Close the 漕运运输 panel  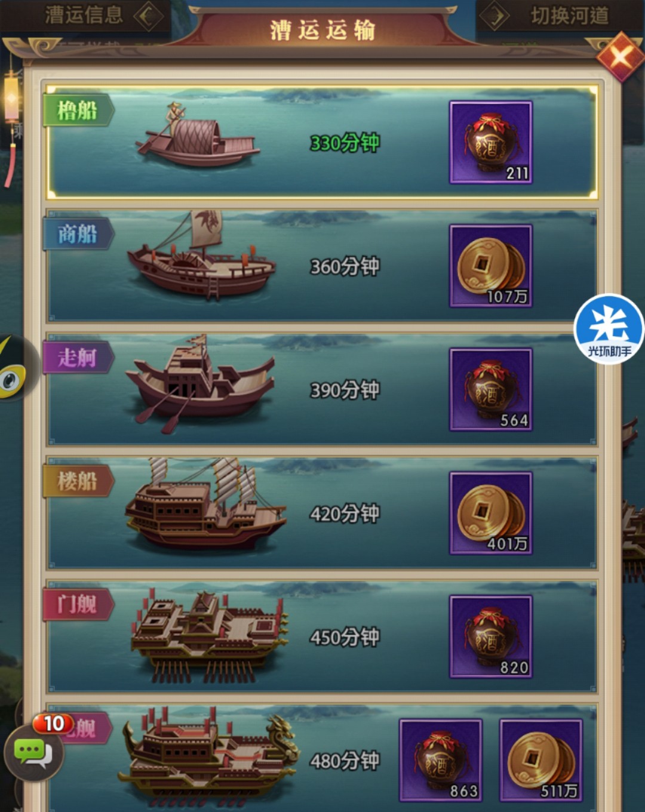619,57
